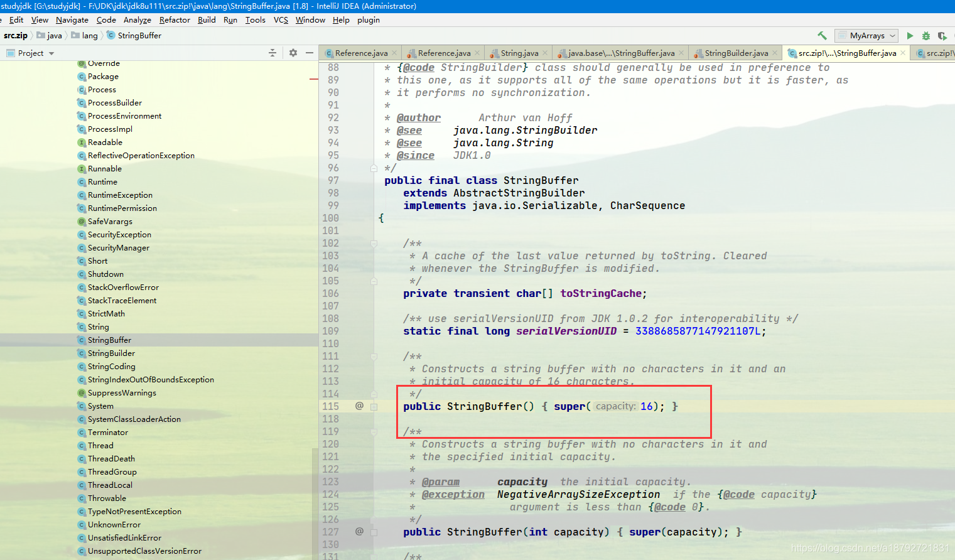Click the toStringCache field name

pyautogui.click(x=600, y=294)
